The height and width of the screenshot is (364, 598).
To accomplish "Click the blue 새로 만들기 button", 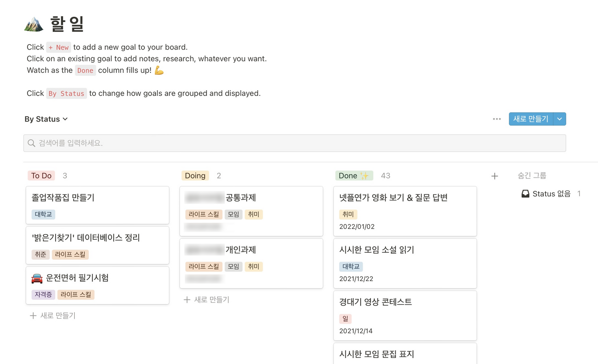I will (531, 119).
